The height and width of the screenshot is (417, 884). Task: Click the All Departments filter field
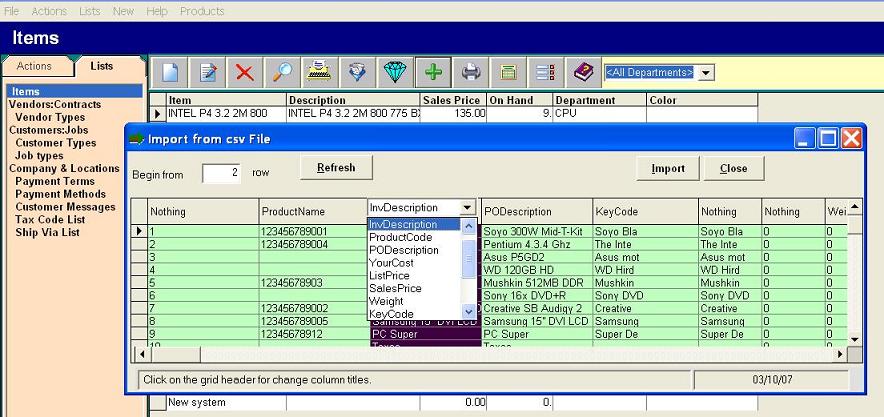coord(650,73)
